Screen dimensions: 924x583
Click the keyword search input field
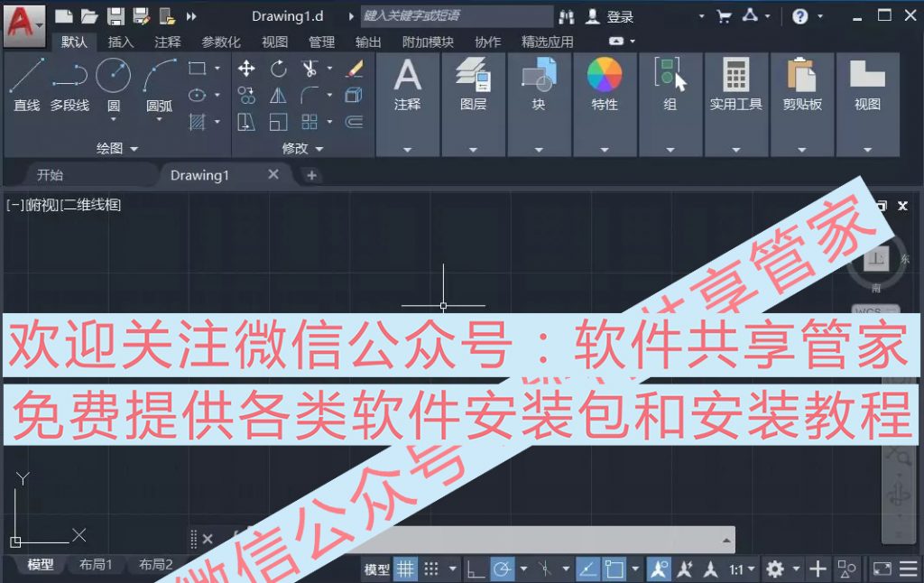point(457,16)
